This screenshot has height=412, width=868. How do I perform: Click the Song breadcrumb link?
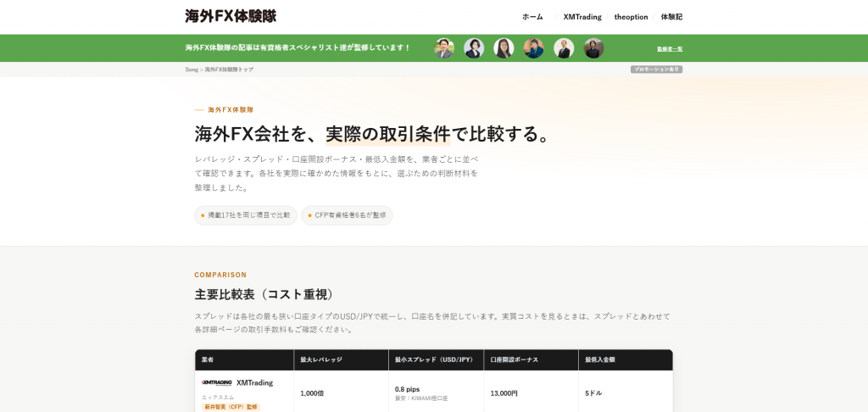pyautogui.click(x=192, y=70)
